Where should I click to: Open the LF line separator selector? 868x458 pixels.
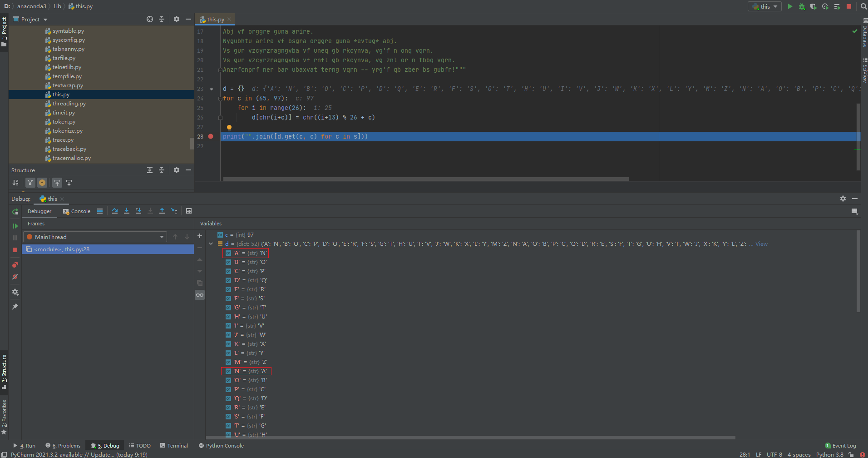pos(759,454)
